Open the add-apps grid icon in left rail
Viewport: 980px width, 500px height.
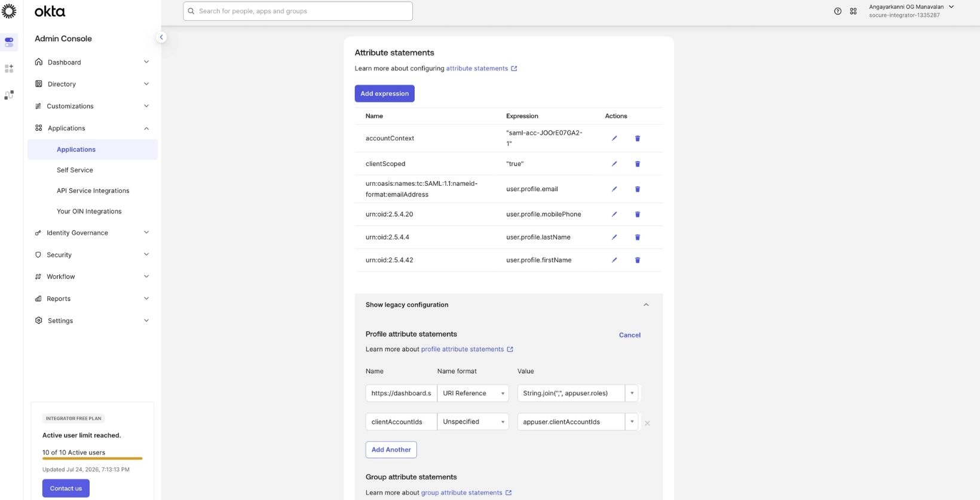[9, 69]
